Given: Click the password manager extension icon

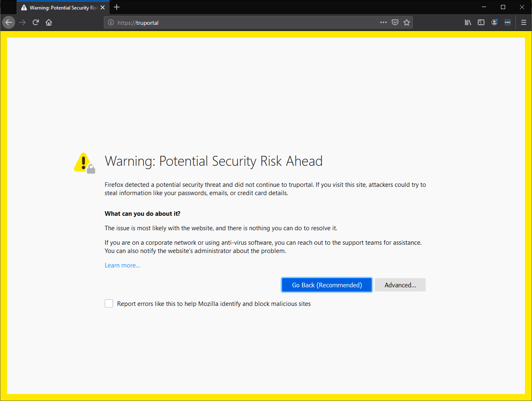Looking at the screenshot, I should (508, 22).
